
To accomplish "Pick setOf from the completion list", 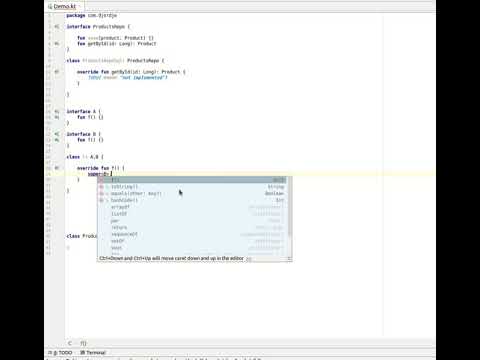I will pos(192,241).
